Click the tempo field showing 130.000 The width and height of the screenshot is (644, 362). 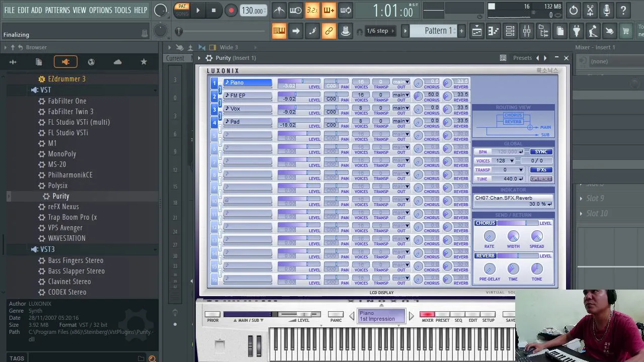point(253,11)
